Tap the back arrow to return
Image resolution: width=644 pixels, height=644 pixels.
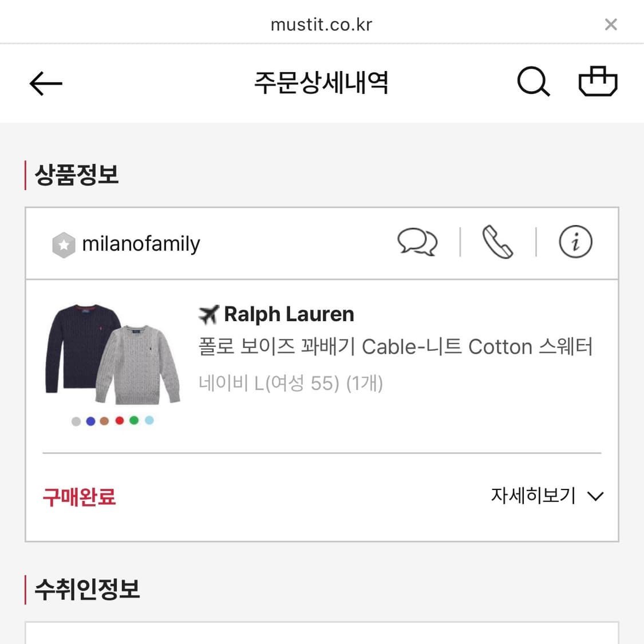point(45,83)
